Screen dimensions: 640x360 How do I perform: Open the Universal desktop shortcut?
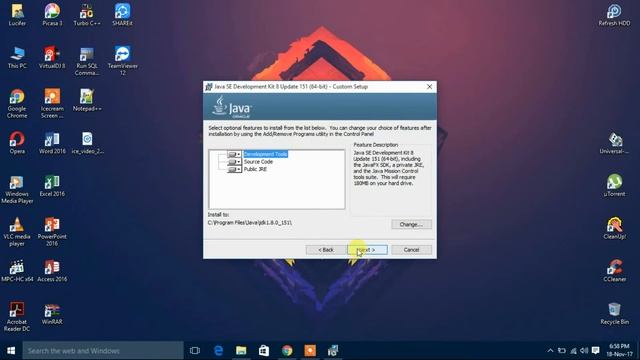tap(614, 143)
